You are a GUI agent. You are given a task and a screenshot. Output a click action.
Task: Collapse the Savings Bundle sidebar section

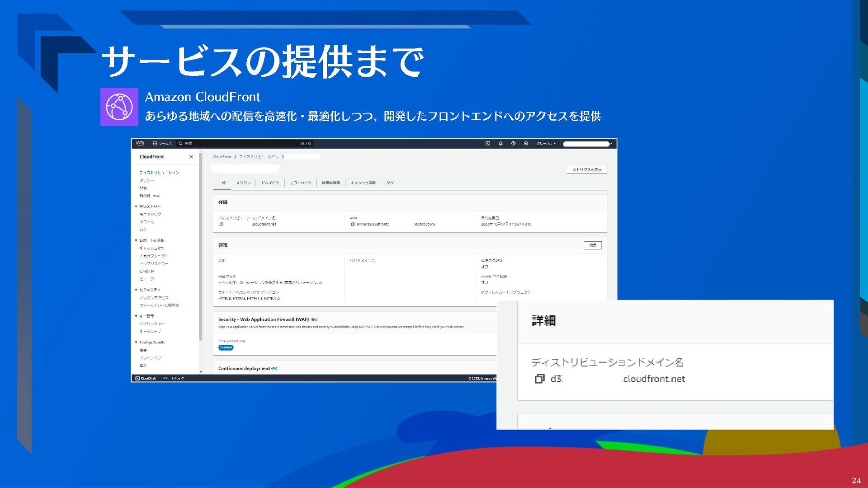point(136,343)
